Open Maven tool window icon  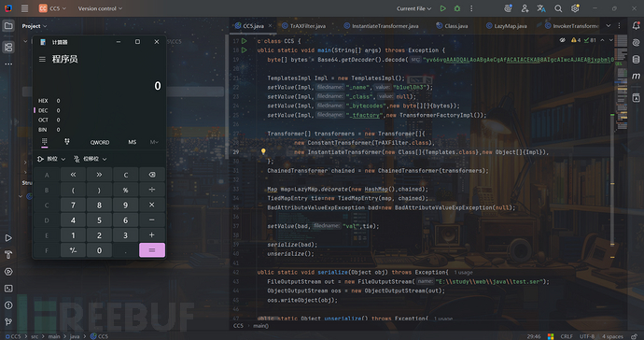click(x=636, y=76)
